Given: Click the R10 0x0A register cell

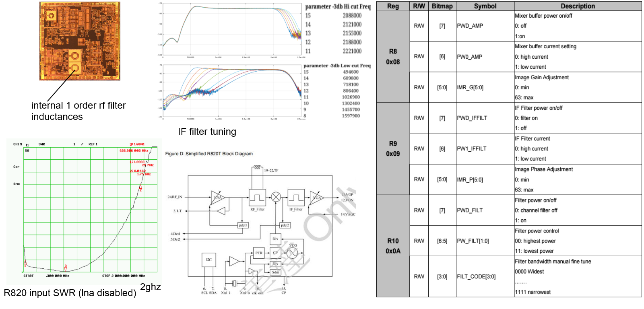Looking at the screenshot, I should pyautogui.click(x=393, y=246).
